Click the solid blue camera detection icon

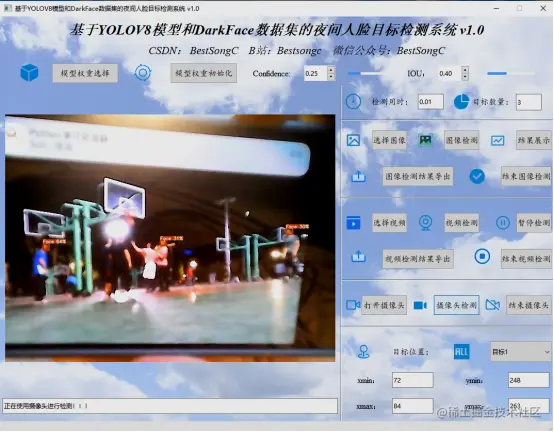click(420, 305)
